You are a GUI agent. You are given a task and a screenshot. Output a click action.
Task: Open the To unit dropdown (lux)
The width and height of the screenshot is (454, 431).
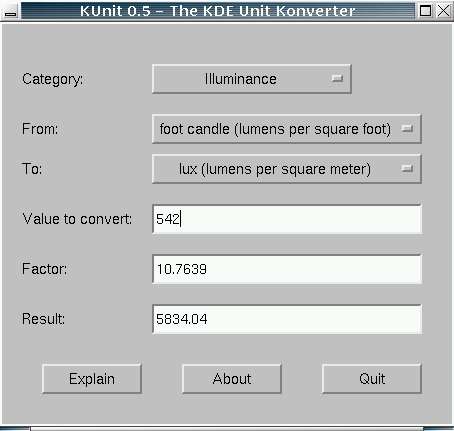point(287,169)
